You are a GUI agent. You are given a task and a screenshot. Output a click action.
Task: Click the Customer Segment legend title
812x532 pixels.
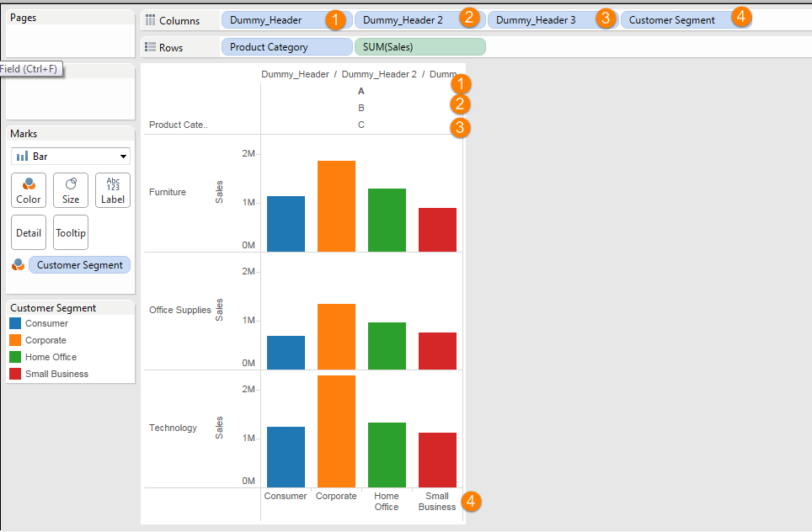click(x=53, y=308)
